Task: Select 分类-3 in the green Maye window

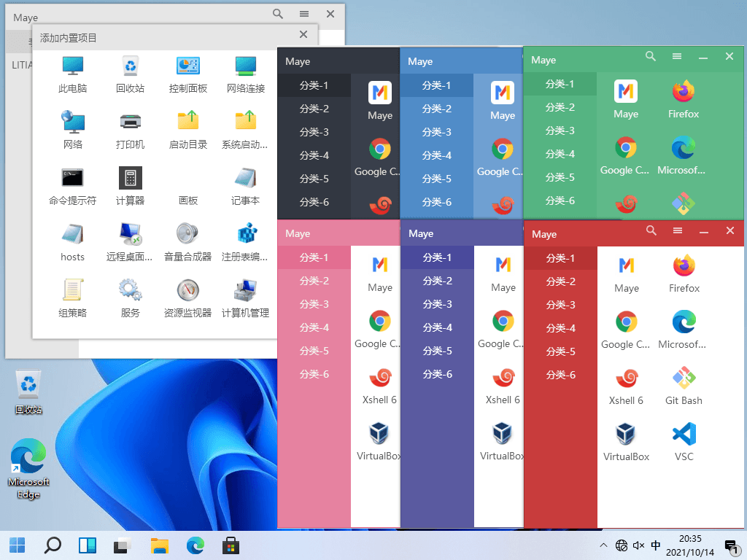Action: pos(560,131)
